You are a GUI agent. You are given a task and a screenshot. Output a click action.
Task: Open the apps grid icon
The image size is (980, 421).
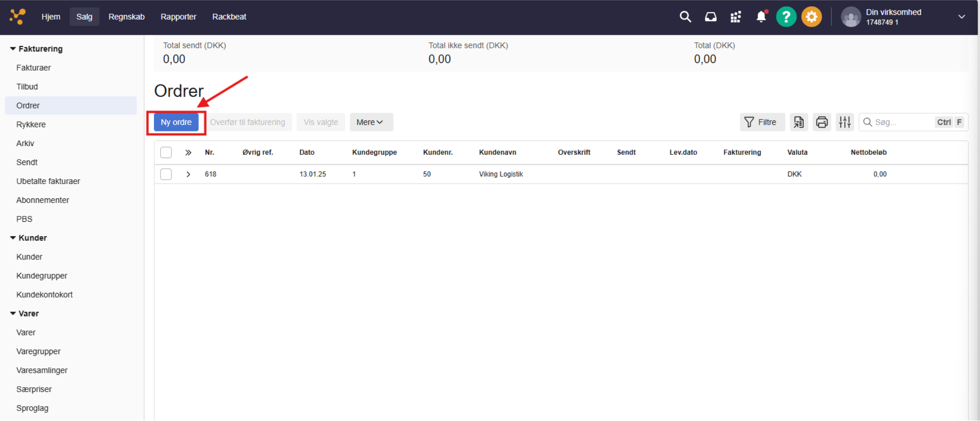735,17
